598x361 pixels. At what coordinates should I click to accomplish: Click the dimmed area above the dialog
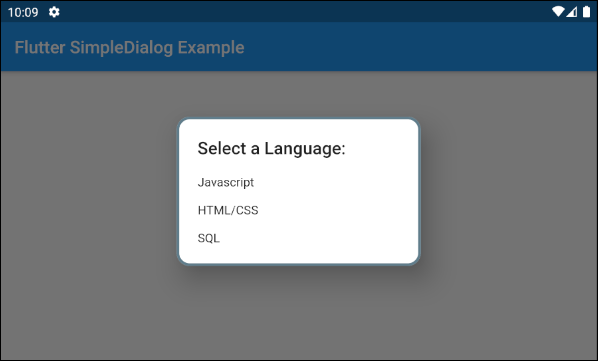click(299, 94)
